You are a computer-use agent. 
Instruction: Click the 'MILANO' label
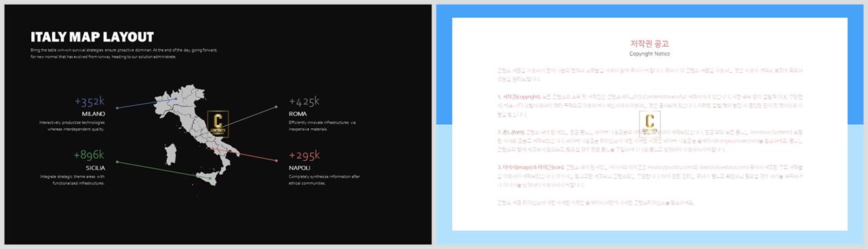pos(93,114)
